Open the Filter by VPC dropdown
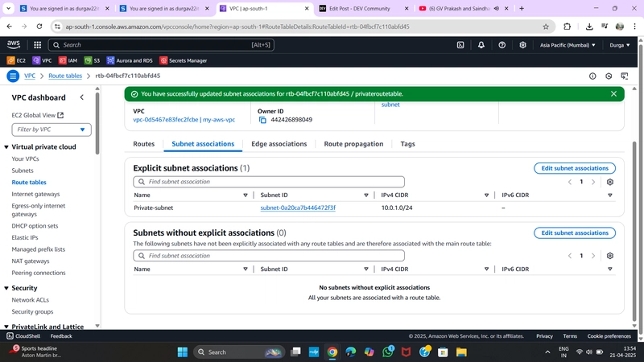This screenshot has width=644, height=362. pyautogui.click(x=52, y=130)
